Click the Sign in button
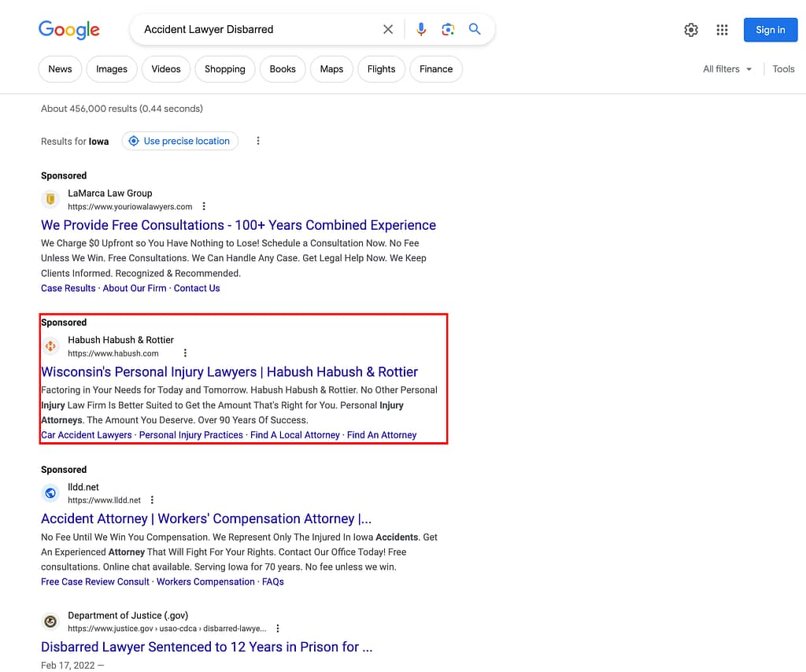The image size is (806, 672). 770,30
